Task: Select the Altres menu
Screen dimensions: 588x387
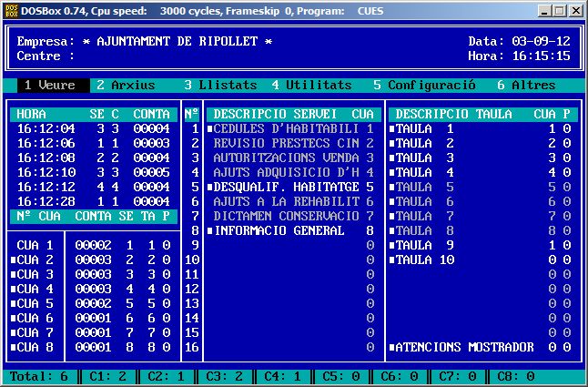Action: (x=526, y=85)
